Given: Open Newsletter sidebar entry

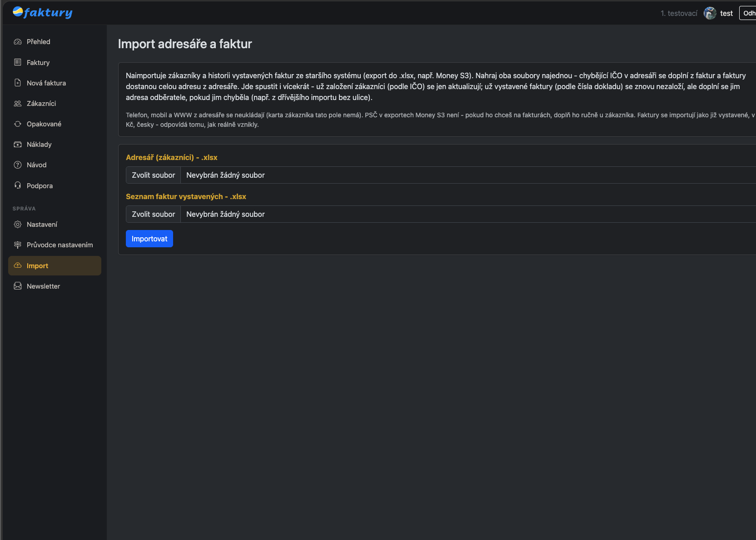Looking at the screenshot, I should 55,286.
